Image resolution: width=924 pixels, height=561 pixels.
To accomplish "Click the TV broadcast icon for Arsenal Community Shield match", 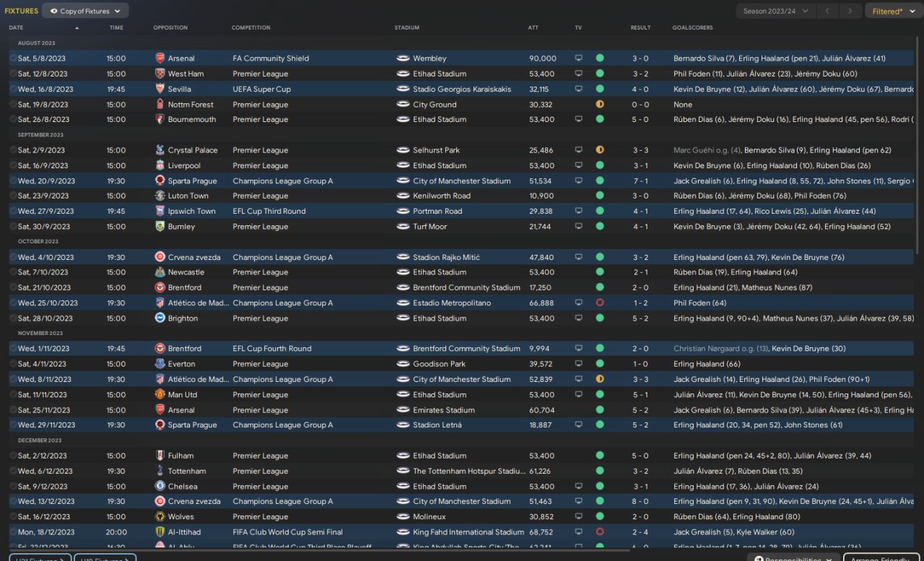I will click(578, 58).
